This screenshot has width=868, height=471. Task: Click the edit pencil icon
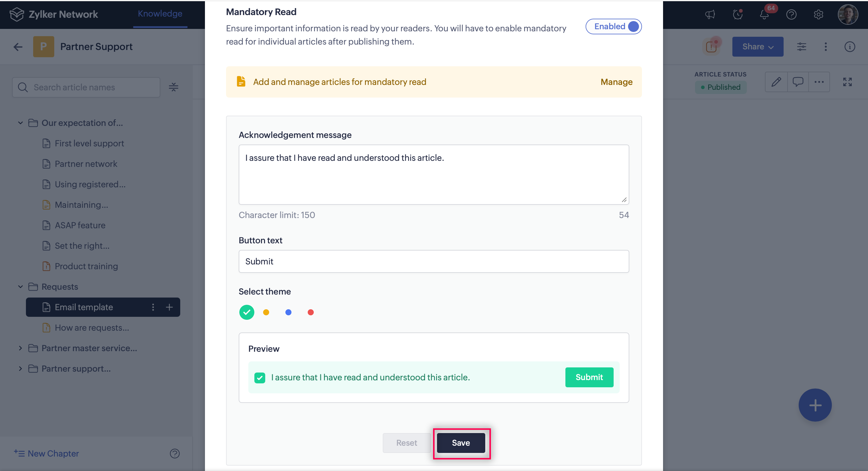[776, 82]
